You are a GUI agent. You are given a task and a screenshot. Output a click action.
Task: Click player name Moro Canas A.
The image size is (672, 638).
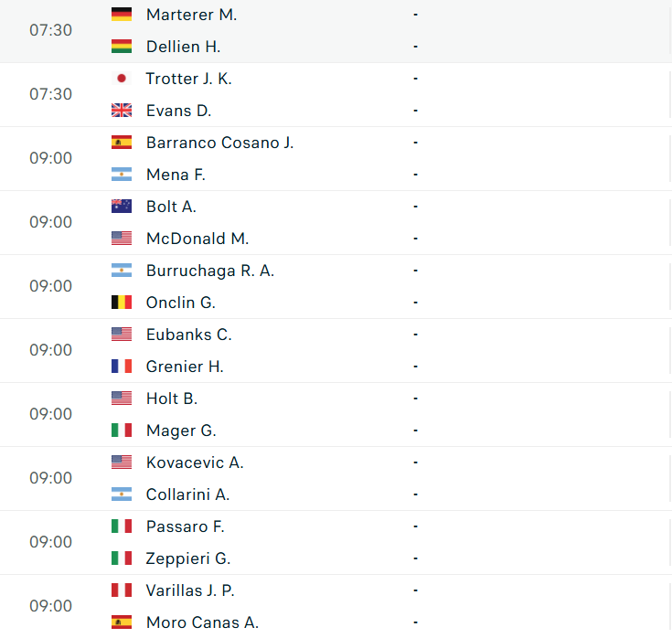201,622
